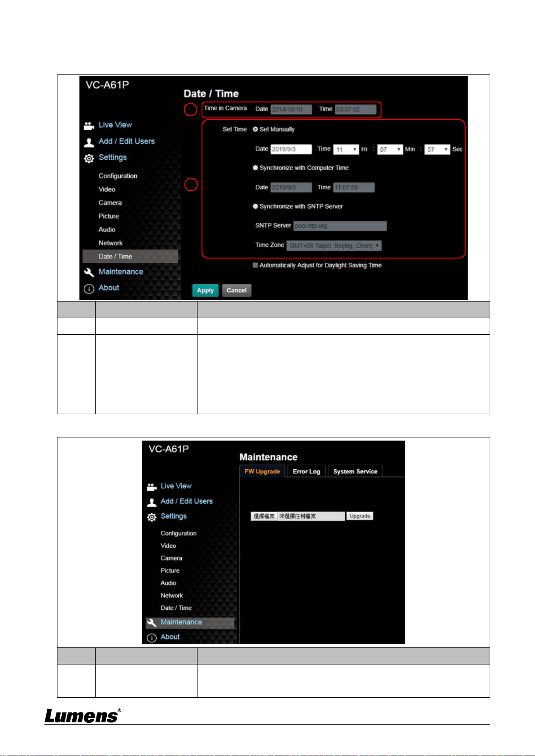This screenshot has height=756, width=535.
Task: Select Synchronize with SNTP Server option
Action: pyautogui.click(x=255, y=206)
